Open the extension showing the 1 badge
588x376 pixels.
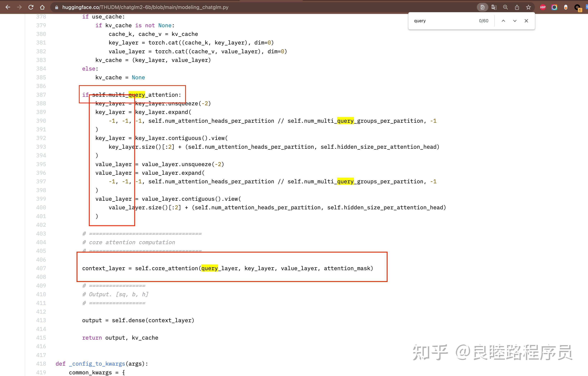(x=577, y=7)
